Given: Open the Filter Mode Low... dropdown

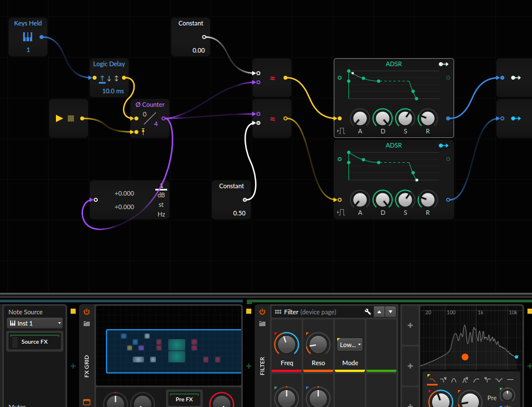Looking at the screenshot, I should tap(350, 344).
